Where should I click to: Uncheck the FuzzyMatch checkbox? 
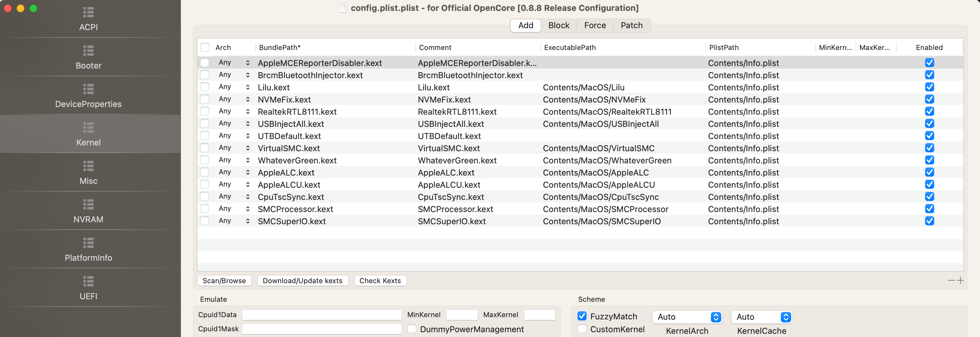pos(582,316)
